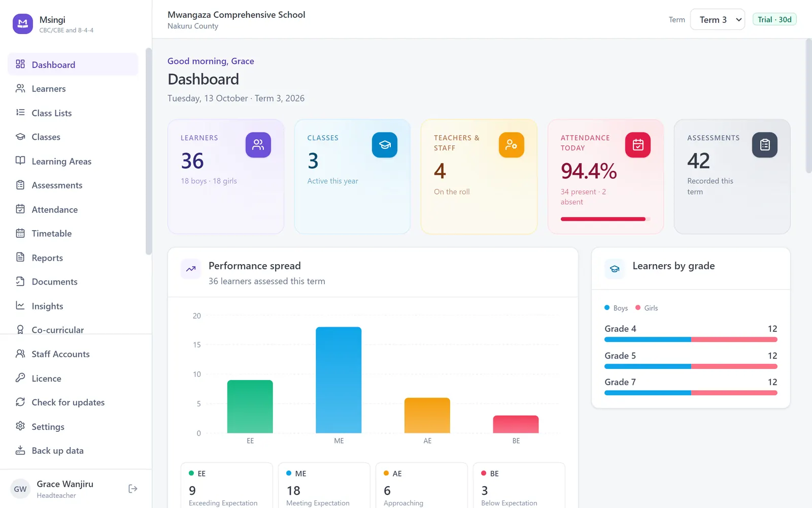
Task: Click the BE 3 Below Expectation tile
Action: pyautogui.click(x=519, y=485)
